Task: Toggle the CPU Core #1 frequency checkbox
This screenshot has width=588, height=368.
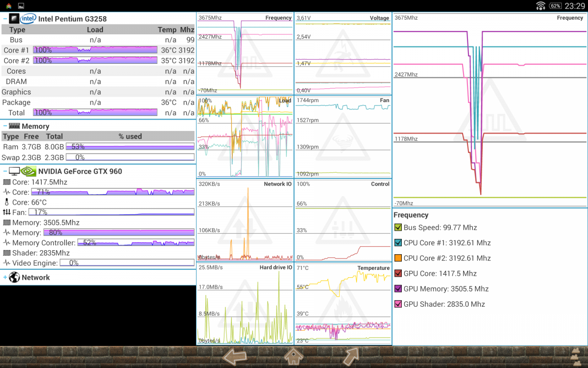Action: [x=398, y=242]
